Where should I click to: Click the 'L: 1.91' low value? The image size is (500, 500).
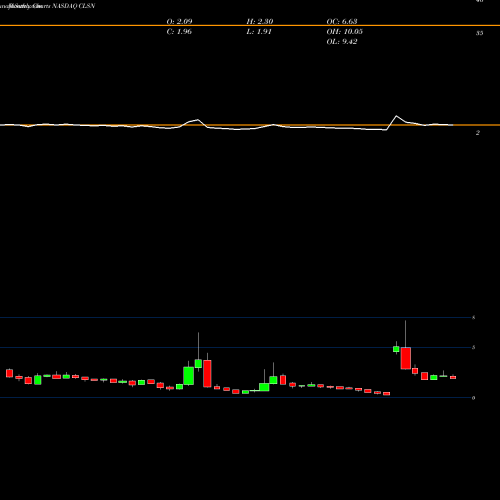pyautogui.click(x=259, y=32)
